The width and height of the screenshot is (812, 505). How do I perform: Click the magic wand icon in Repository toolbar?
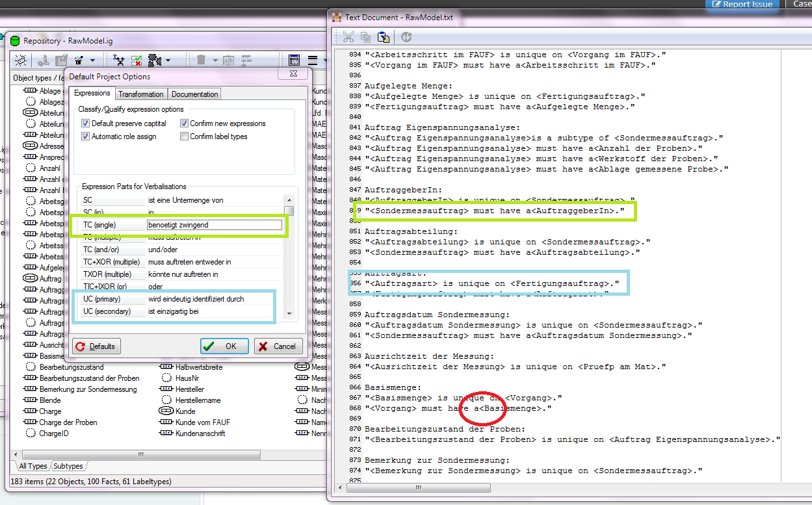(79, 60)
